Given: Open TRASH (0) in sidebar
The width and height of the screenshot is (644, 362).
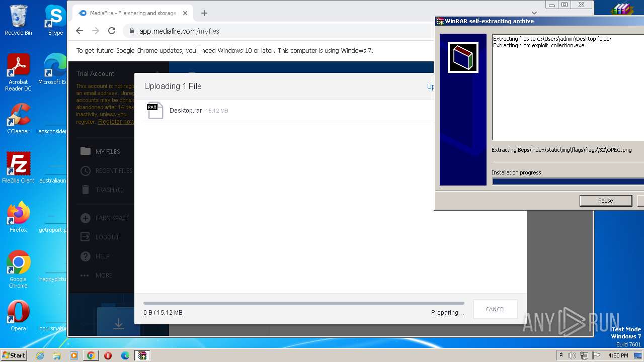Looking at the screenshot, I should coord(102,190).
